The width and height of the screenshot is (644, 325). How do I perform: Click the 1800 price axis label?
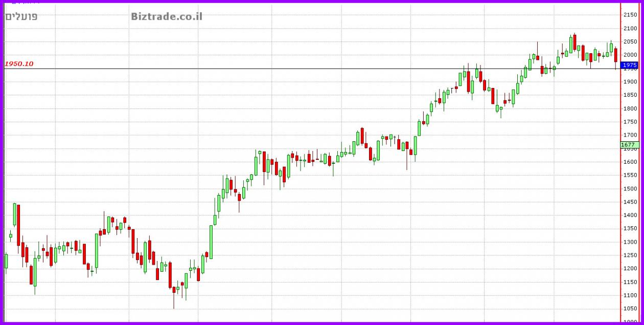pyautogui.click(x=630, y=109)
